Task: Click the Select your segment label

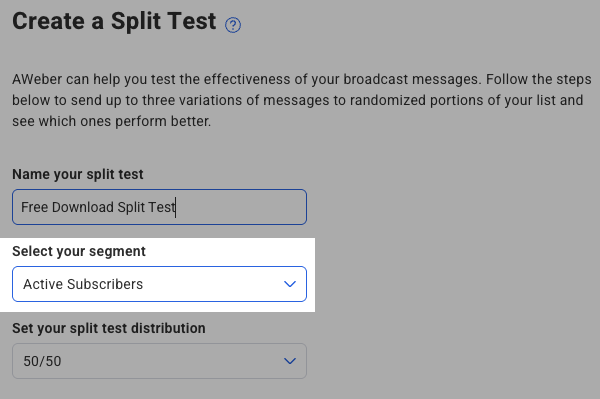Action: coord(79,251)
